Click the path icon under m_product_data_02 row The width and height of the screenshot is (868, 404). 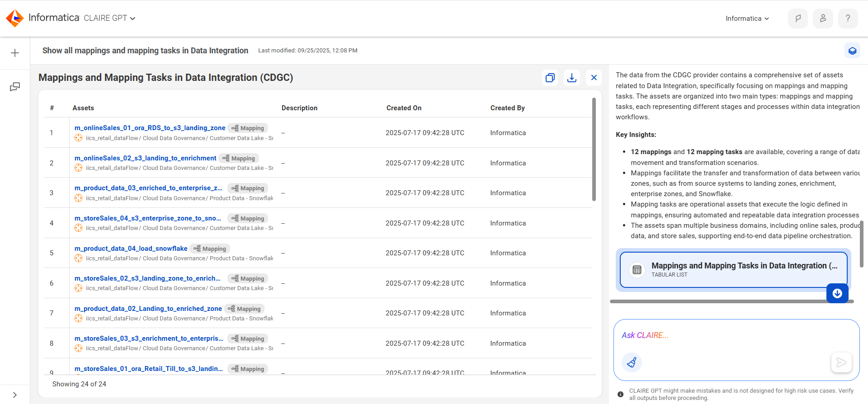point(78,319)
